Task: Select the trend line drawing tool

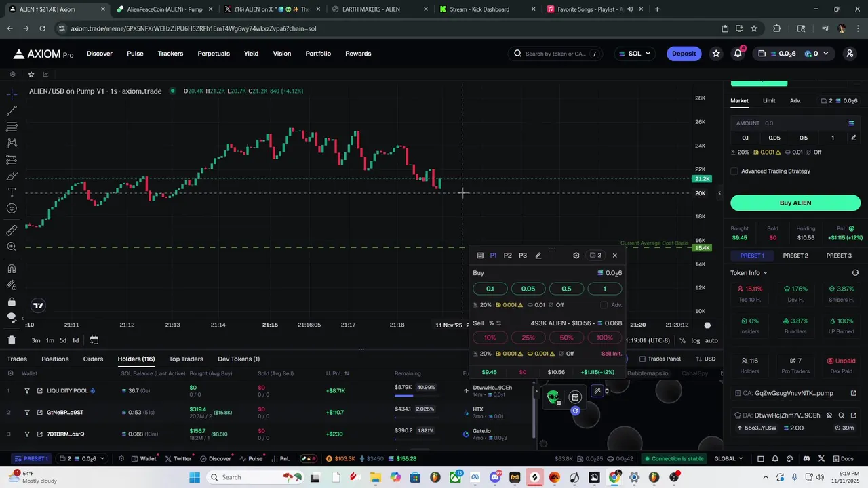Action: (12, 110)
